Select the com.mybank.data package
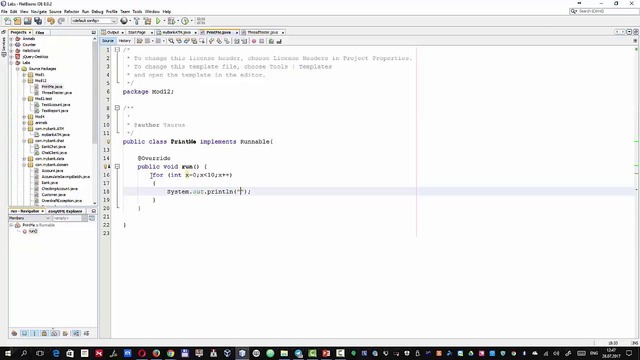 [49, 159]
